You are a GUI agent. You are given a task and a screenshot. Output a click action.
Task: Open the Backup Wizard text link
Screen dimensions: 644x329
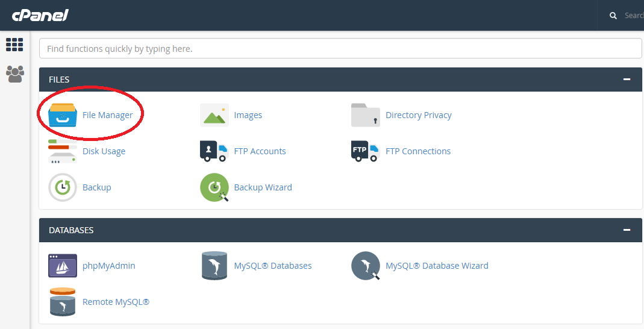(263, 187)
